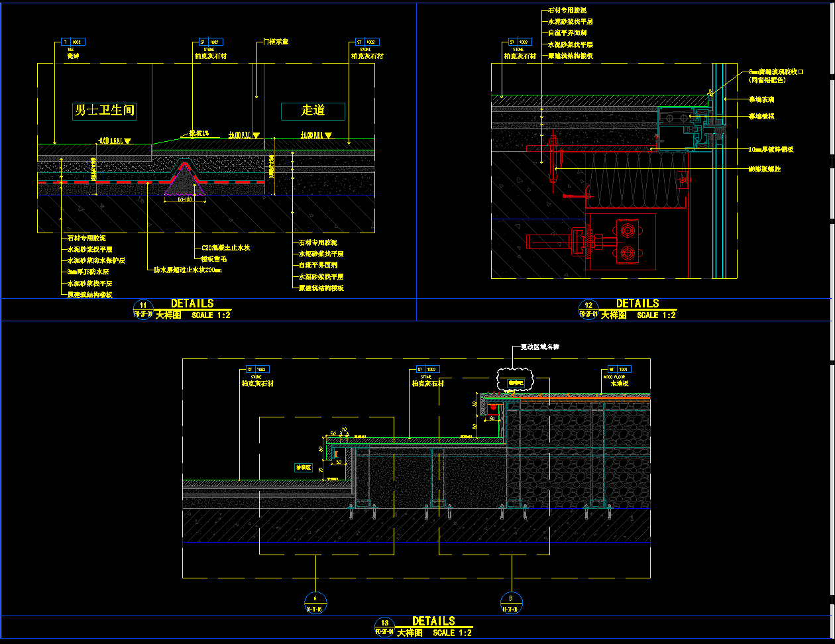Click the 木地板 label in detail 13
This screenshot has width=835, height=644.
(x=620, y=384)
